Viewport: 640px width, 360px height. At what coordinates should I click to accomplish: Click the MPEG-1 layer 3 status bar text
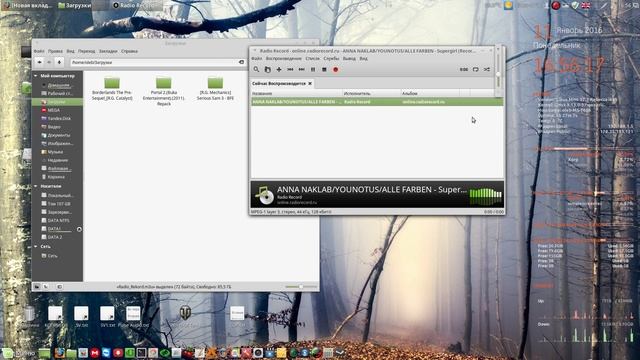[291, 212]
